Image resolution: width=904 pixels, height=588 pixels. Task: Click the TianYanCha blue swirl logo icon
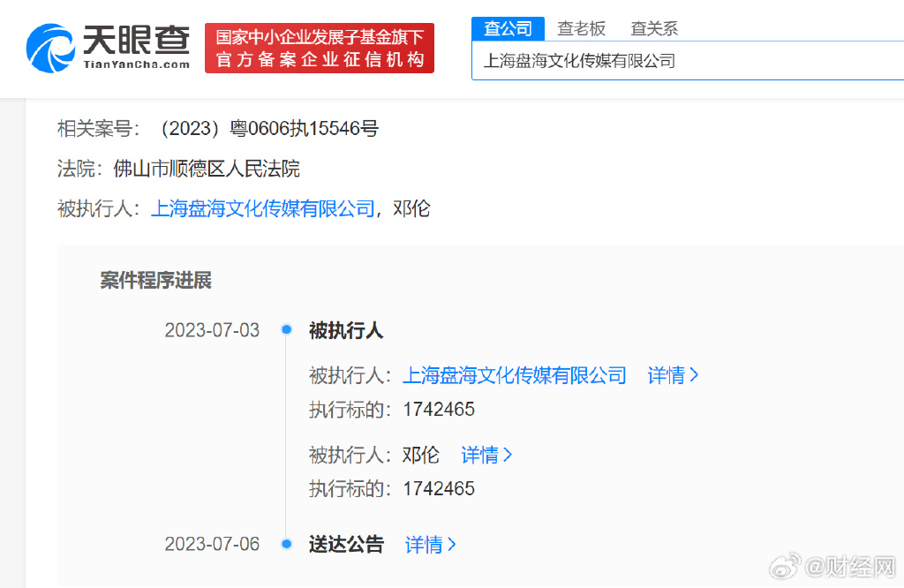tap(49, 48)
